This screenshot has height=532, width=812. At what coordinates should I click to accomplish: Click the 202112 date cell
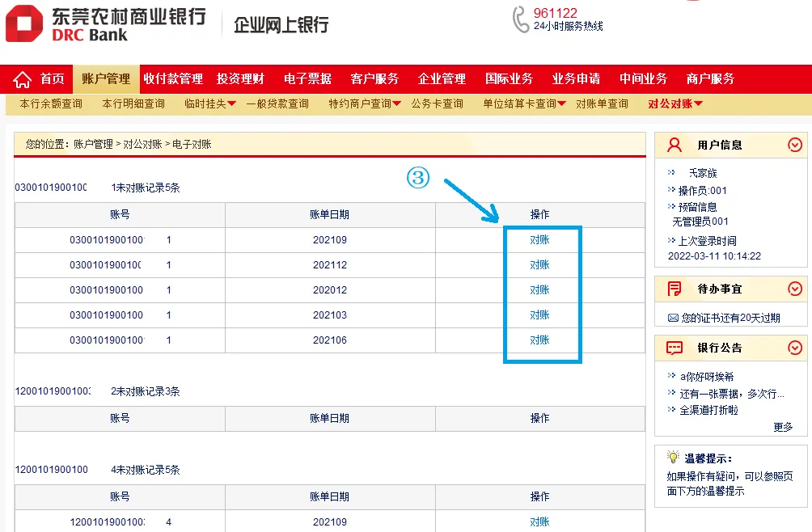[330, 265]
